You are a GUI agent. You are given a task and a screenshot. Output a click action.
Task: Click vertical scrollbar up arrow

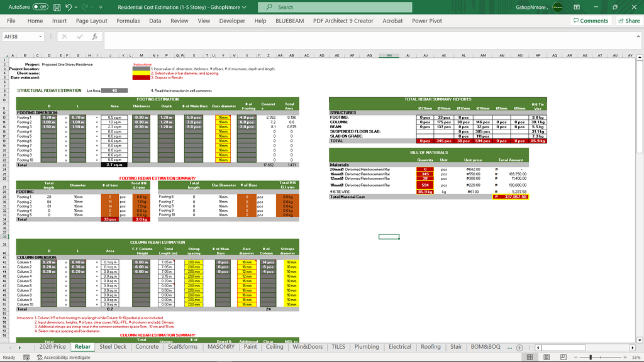tap(640, 57)
